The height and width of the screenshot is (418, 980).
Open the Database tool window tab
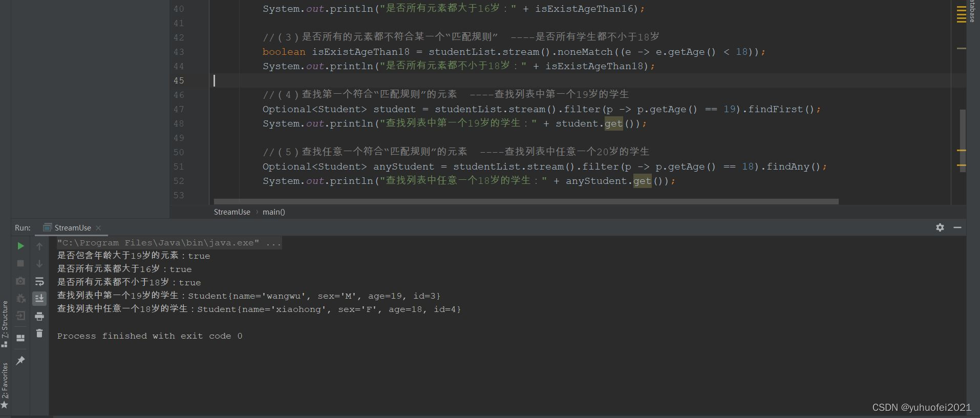point(972,11)
